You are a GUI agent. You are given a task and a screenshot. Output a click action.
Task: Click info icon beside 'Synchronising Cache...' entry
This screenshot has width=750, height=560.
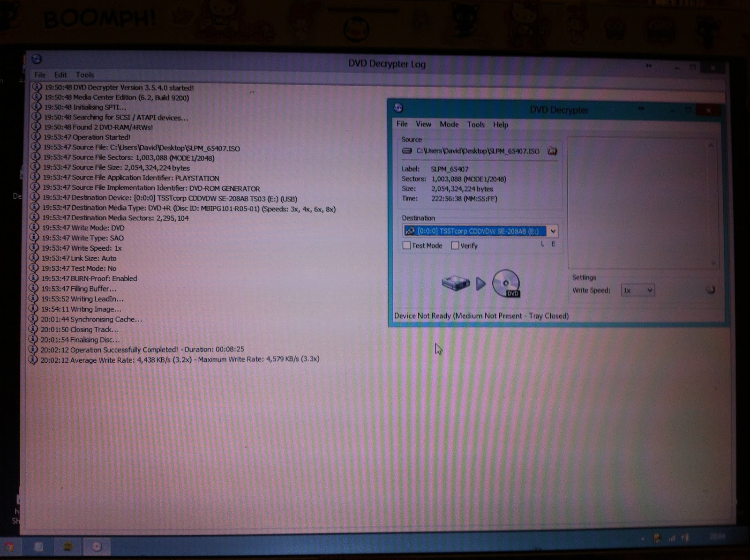point(33,319)
